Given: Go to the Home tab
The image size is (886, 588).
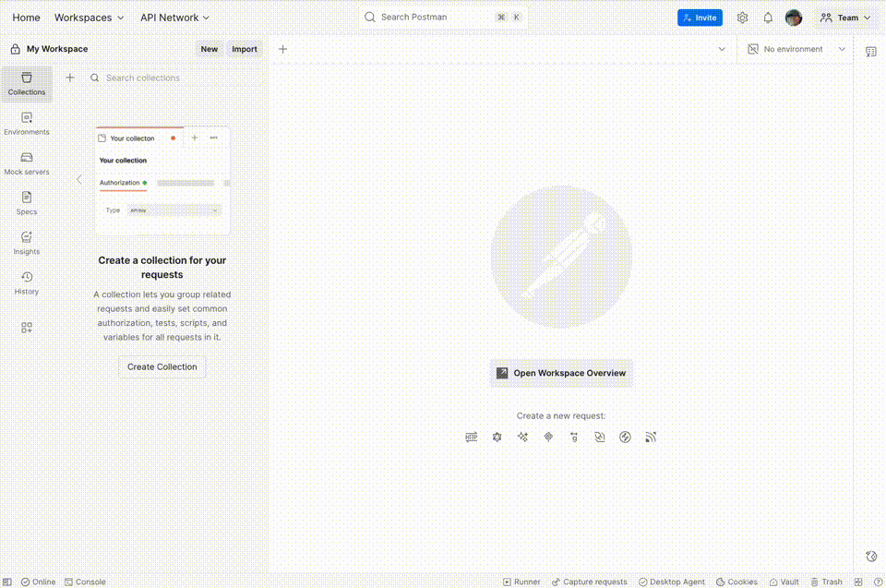Looking at the screenshot, I should pyautogui.click(x=26, y=17).
